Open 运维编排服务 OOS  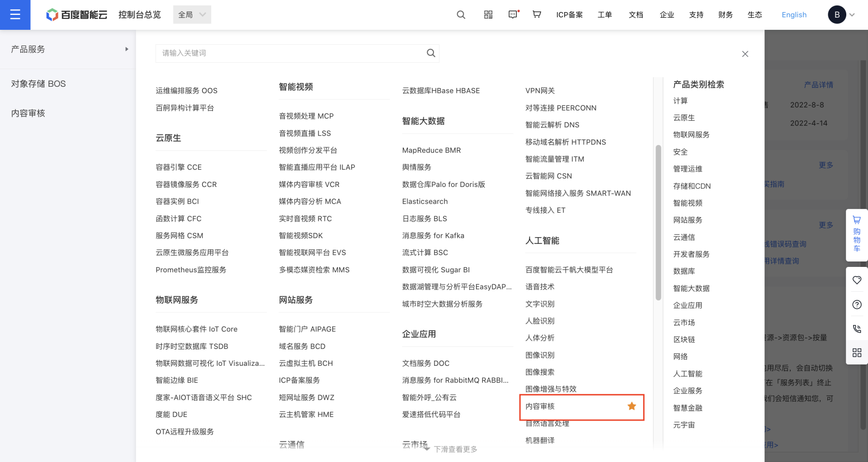coord(186,91)
